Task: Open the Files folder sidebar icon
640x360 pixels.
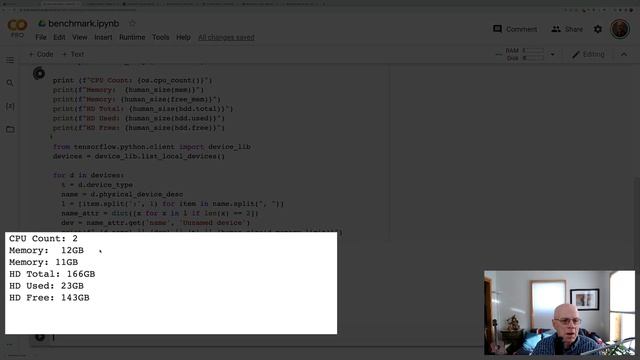Action: (10, 129)
